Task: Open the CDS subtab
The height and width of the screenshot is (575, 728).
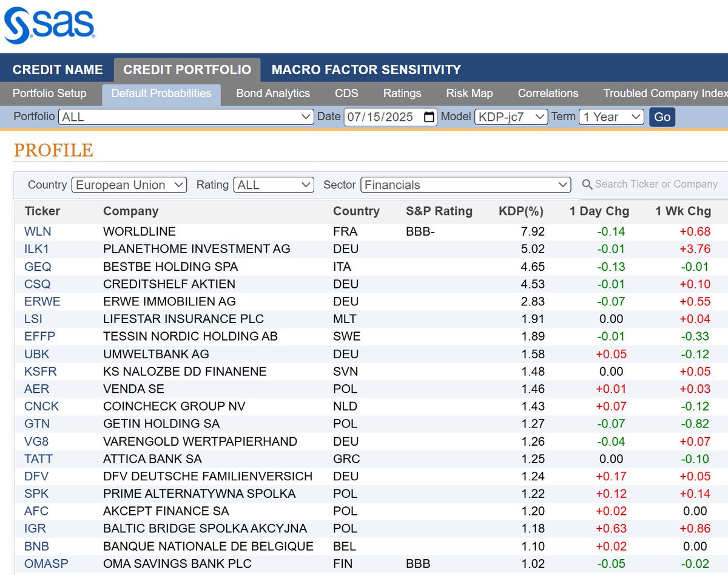Action: click(346, 94)
